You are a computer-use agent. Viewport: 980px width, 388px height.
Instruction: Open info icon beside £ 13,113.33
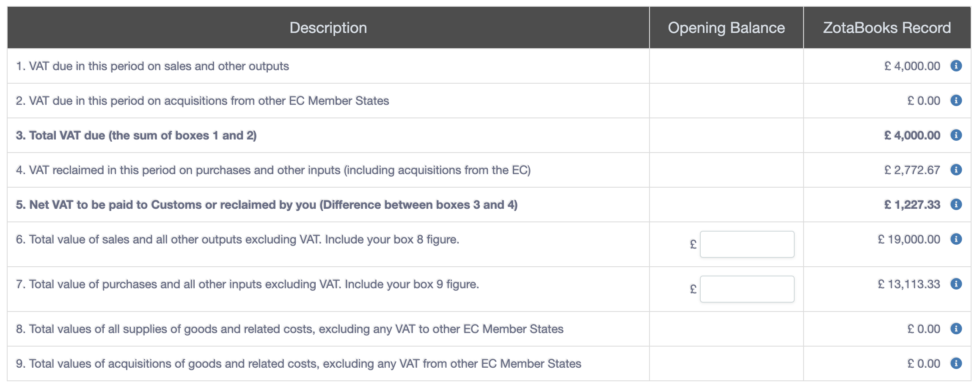tap(956, 284)
